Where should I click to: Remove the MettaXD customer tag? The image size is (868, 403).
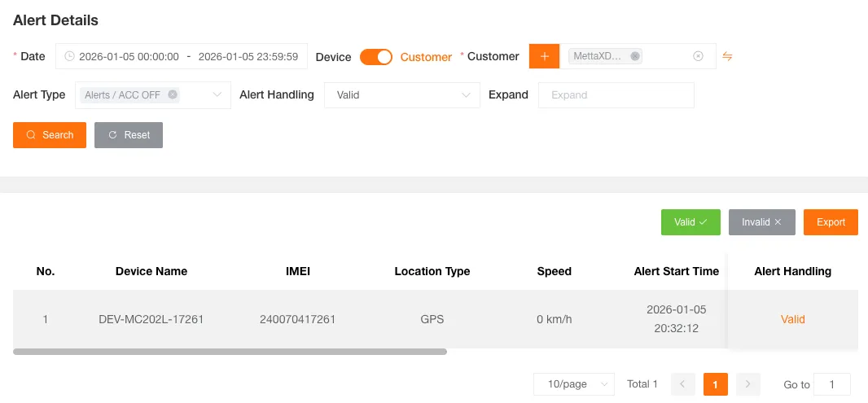tap(635, 56)
